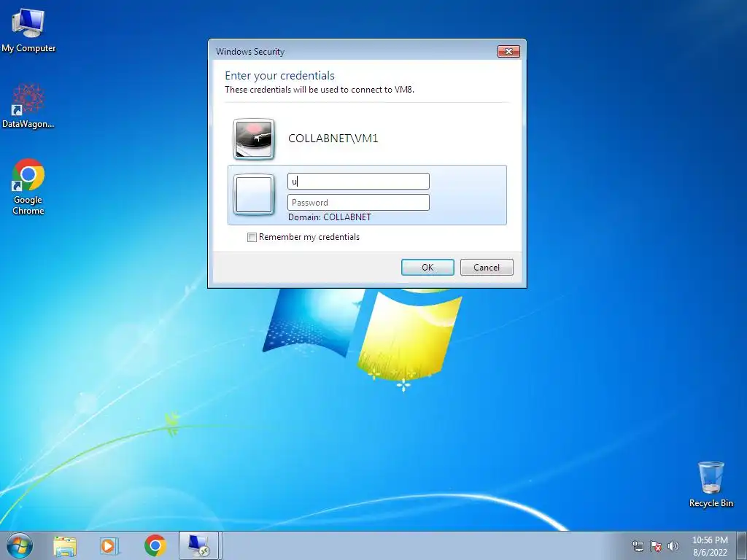Viewport: 747px width, 560px height.
Task: Click the 'Enter your credentials' heading
Action: pyautogui.click(x=279, y=76)
